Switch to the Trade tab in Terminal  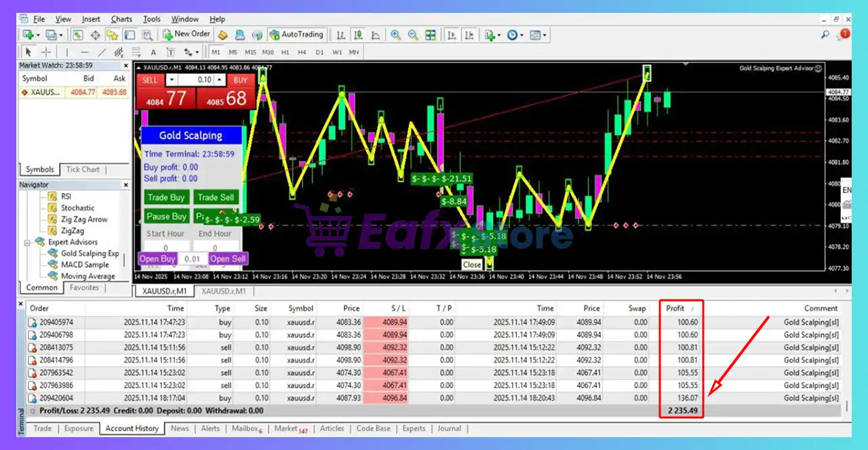(x=42, y=428)
